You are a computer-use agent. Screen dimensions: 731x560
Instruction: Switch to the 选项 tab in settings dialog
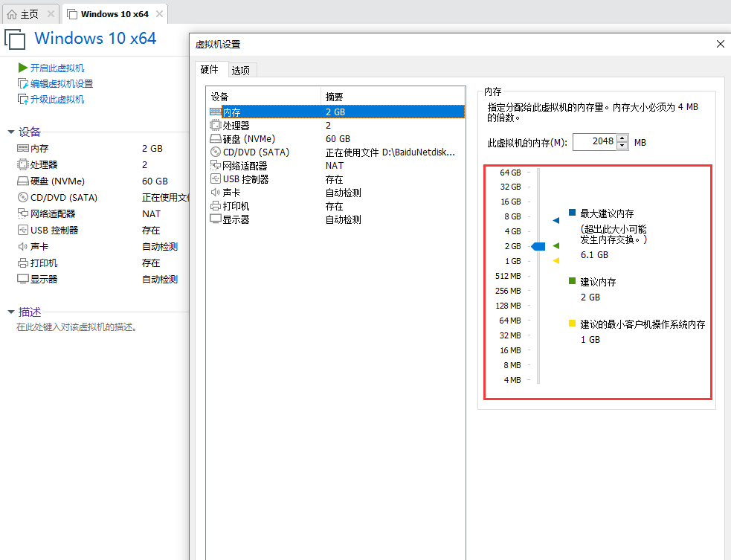242,69
